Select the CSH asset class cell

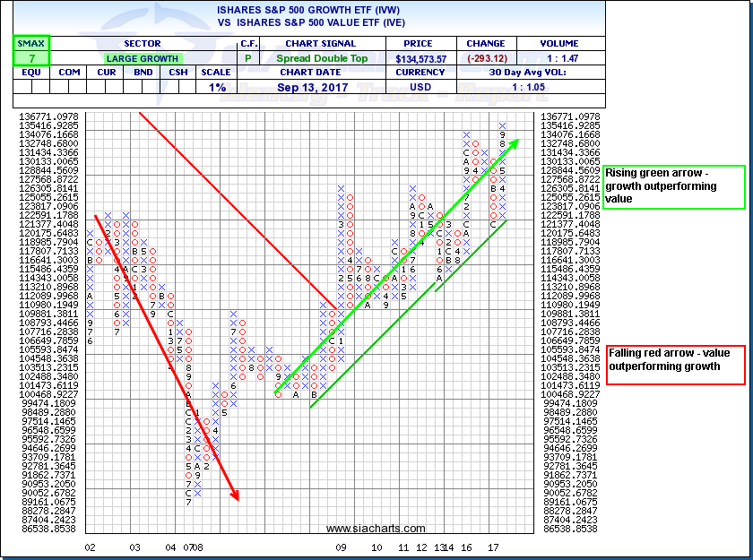(177, 73)
